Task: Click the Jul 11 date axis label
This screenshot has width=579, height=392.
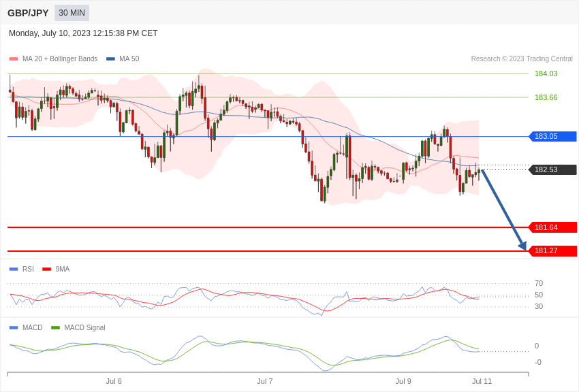Action: pyautogui.click(x=482, y=381)
